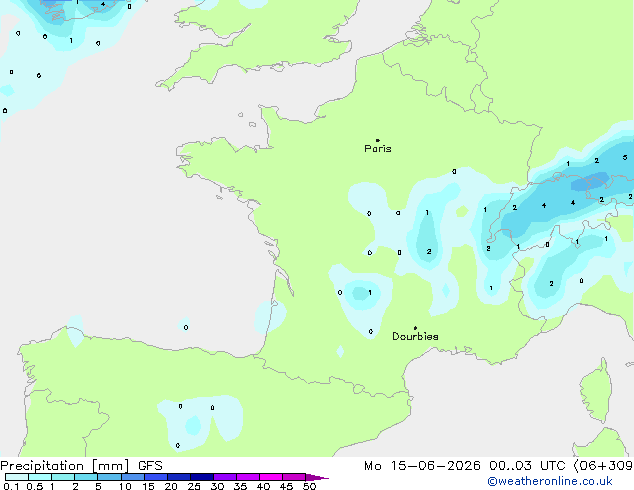Viewport: 634px width, 490px height.
Task: Select the black dot marker above Dourbies
Action: (x=415, y=328)
